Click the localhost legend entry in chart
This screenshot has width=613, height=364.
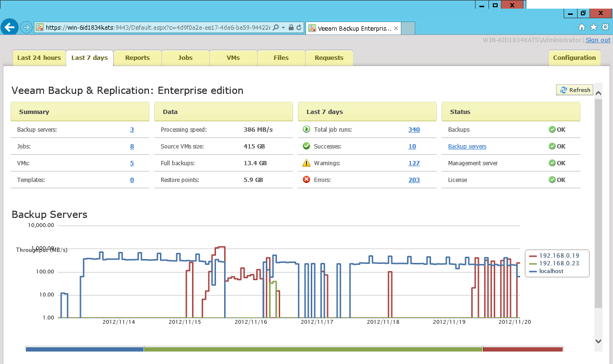(551, 271)
